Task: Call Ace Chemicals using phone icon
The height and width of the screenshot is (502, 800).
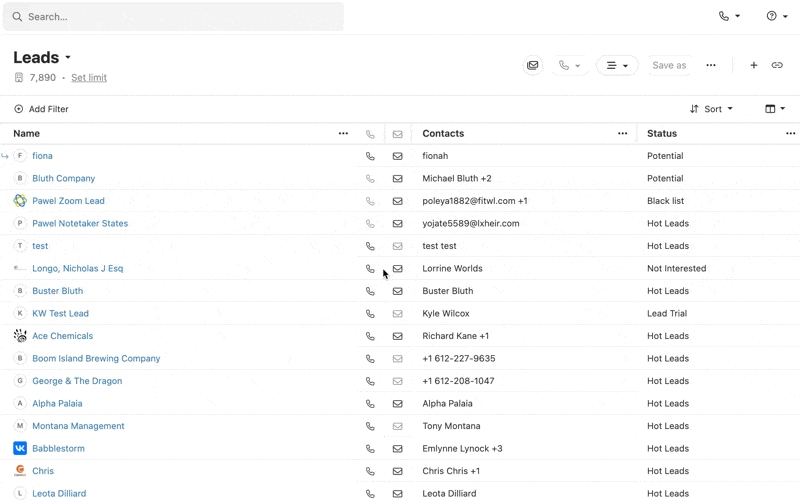Action: click(x=370, y=336)
